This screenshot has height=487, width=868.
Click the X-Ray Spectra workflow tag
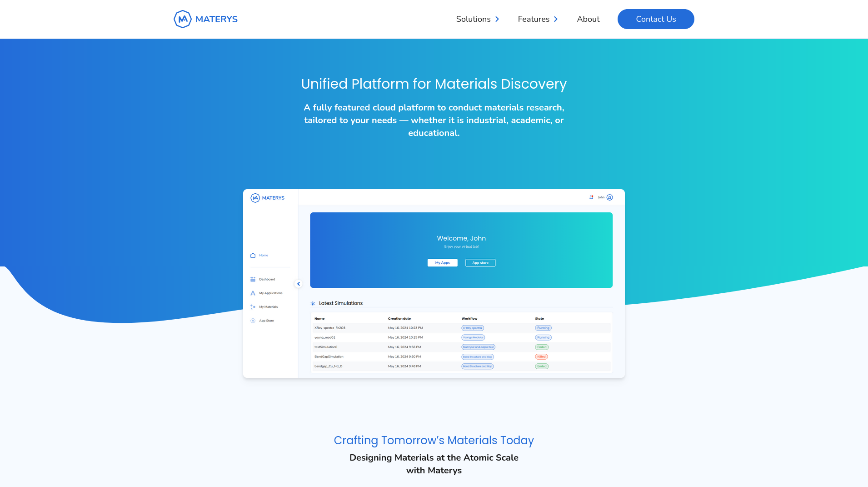tap(473, 328)
